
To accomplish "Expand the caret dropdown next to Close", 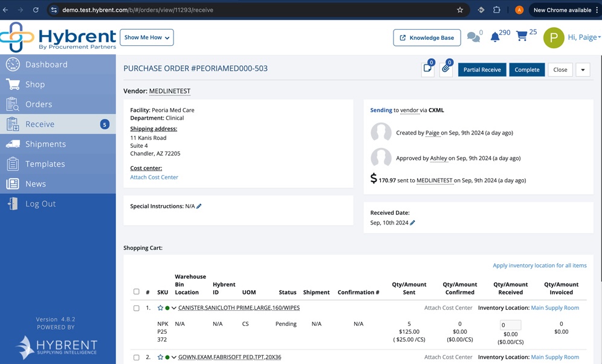I will pyautogui.click(x=583, y=70).
